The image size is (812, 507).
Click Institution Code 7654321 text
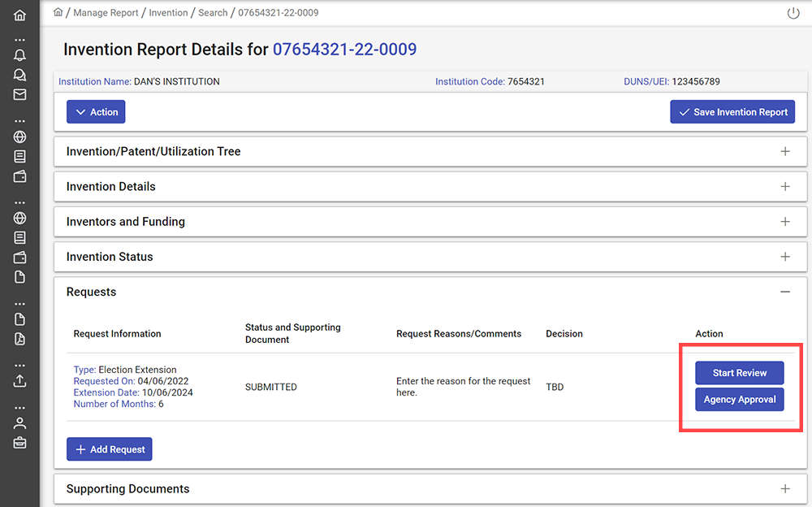[x=490, y=81]
